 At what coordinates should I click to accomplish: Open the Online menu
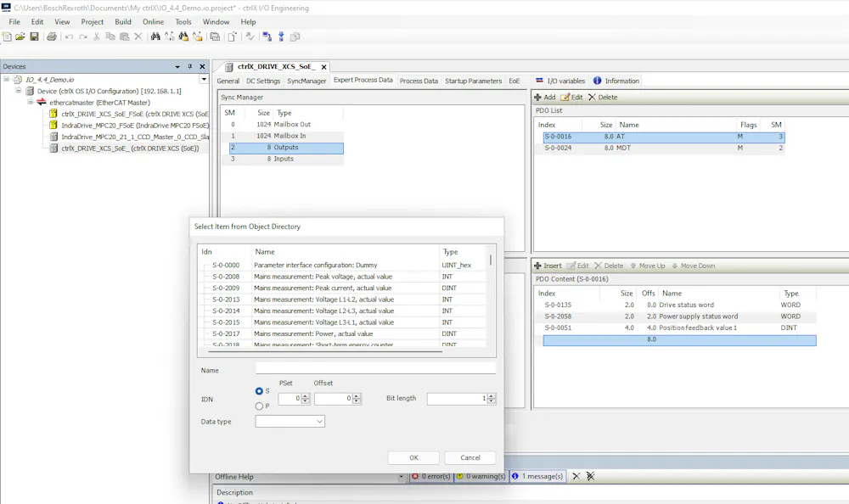tap(153, 22)
